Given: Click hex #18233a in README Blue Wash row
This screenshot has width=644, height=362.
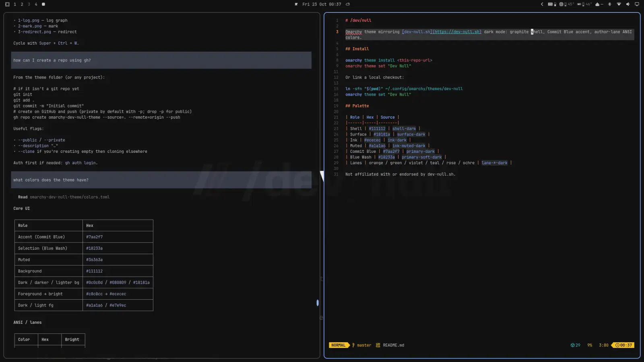Looking at the screenshot, I should [386, 157].
